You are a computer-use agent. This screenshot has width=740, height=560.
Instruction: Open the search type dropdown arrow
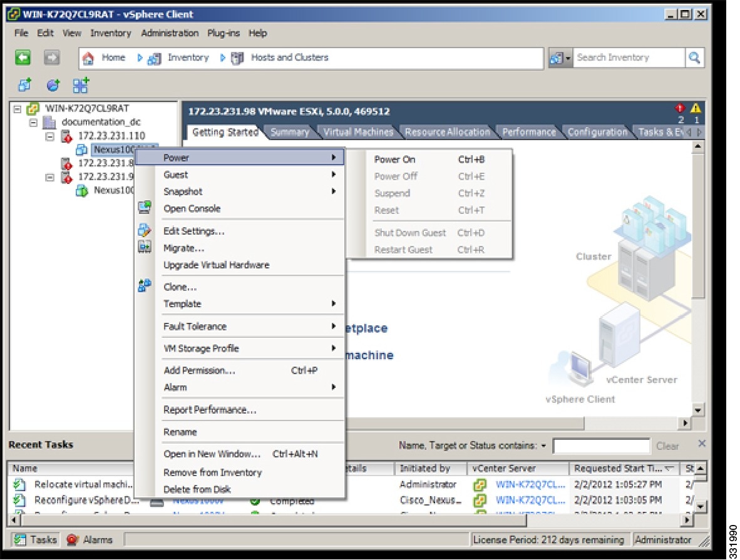568,58
